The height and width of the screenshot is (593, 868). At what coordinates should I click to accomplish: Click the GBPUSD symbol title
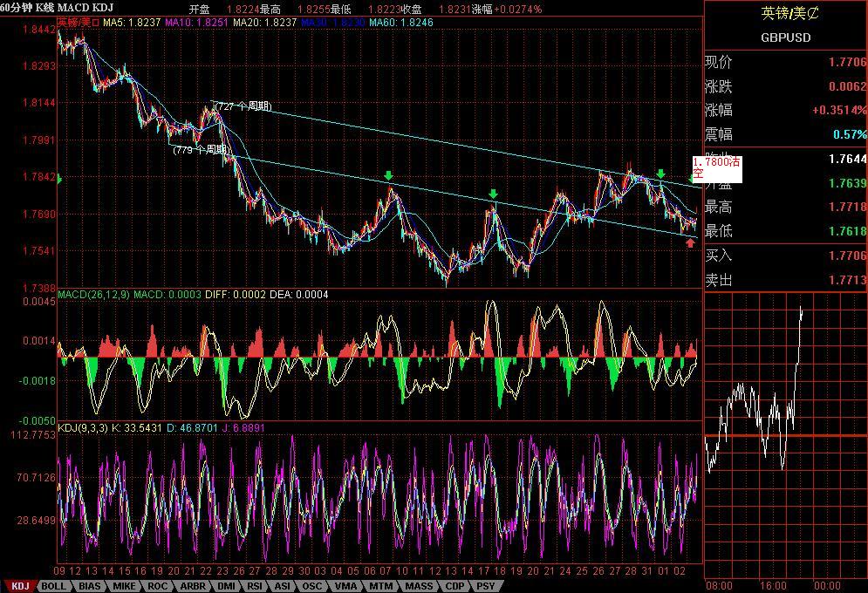[x=785, y=37]
